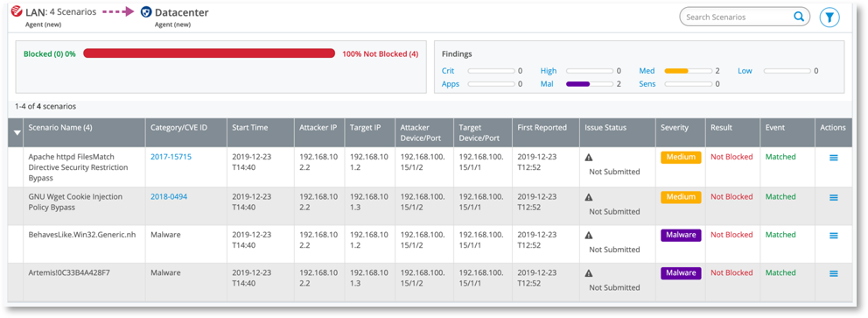Image resolution: width=868 pixels, height=318 pixels.
Task: Click the 1-4 of 4 scenarios count
Action: point(45,106)
